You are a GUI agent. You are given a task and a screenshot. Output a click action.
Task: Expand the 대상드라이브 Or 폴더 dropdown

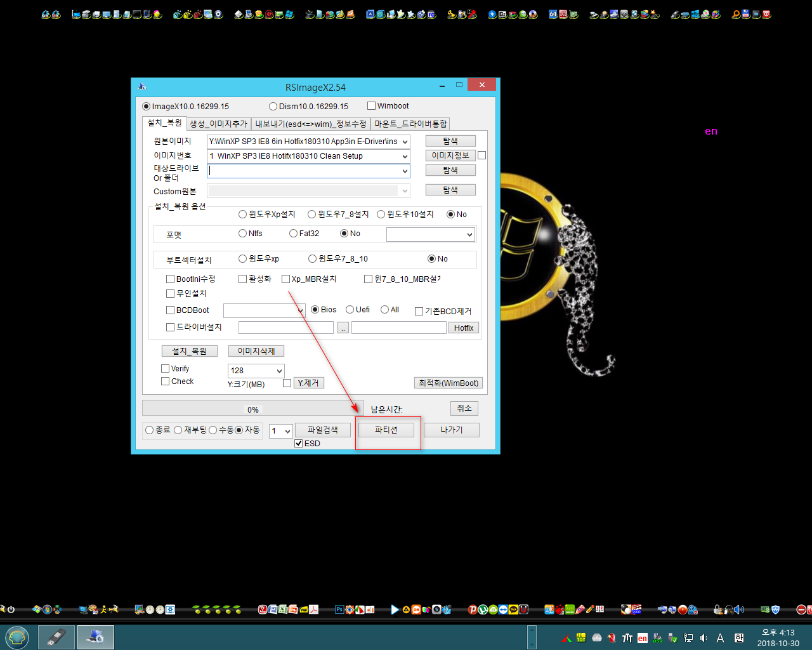(404, 171)
